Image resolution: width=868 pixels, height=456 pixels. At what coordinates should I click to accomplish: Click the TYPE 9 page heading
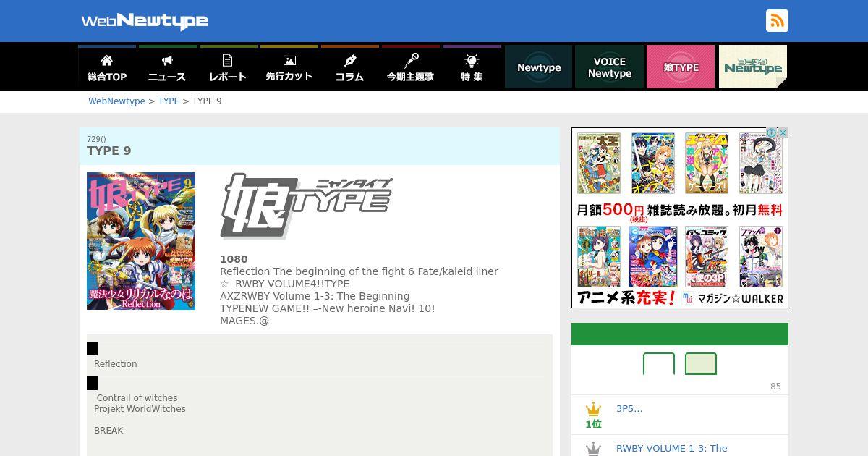pyautogui.click(x=109, y=151)
